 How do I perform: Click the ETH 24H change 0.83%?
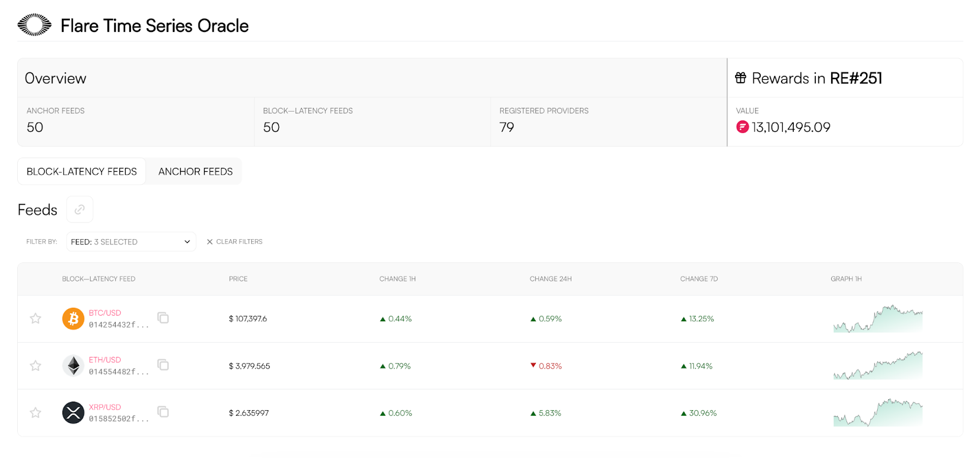pos(546,366)
